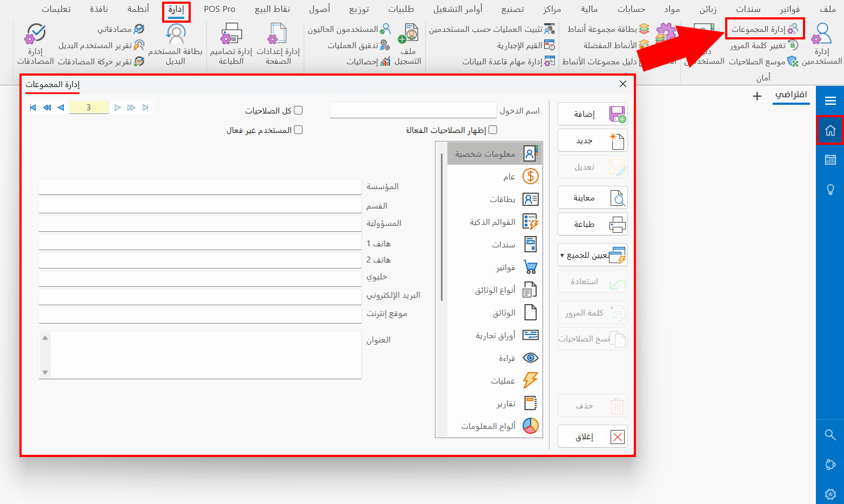
Task: Switch to the أنظمة ribbon tab
Action: (x=137, y=9)
